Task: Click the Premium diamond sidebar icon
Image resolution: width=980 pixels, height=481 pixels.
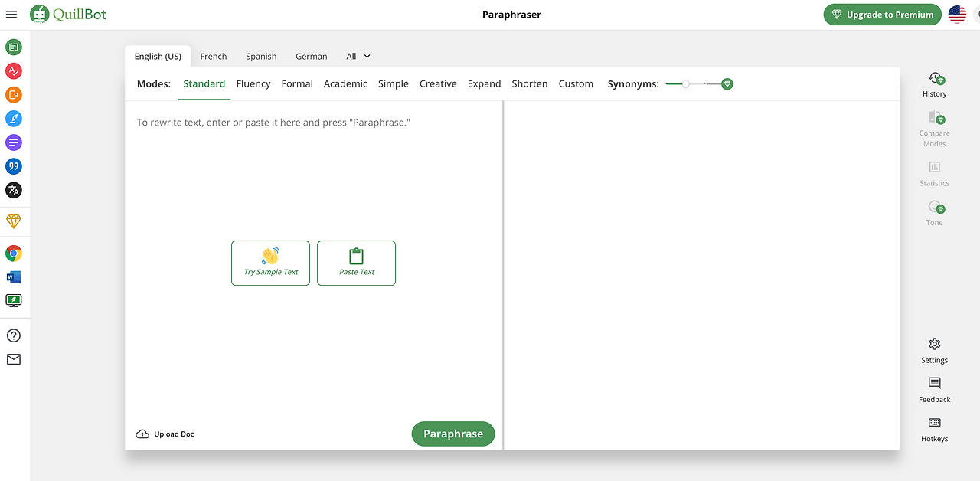Action: click(14, 221)
